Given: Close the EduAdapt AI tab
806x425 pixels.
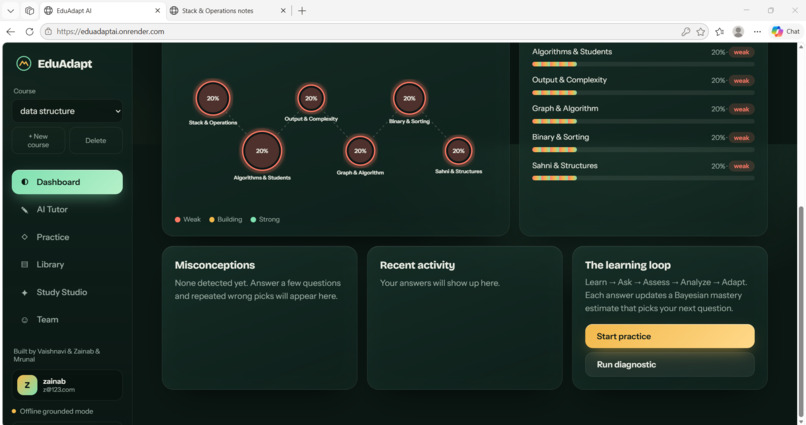Looking at the screenshot, I should [157, 10].
